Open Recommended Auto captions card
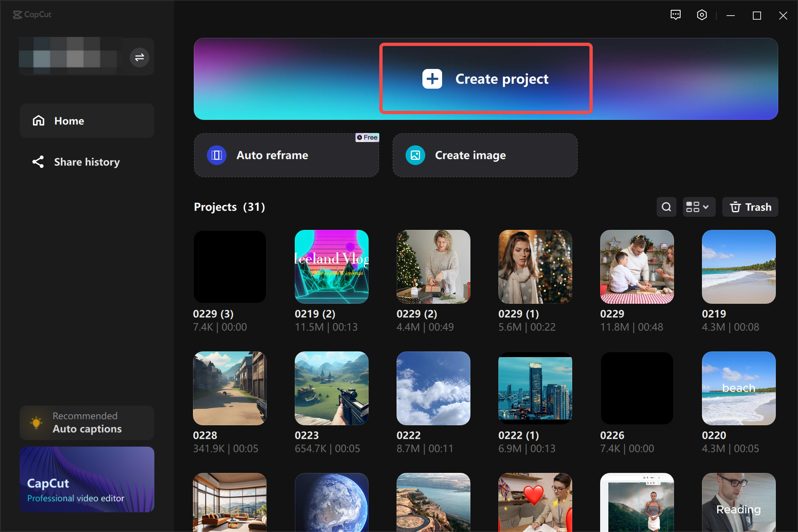The image size is (798, 532). (x=87, y=423)
